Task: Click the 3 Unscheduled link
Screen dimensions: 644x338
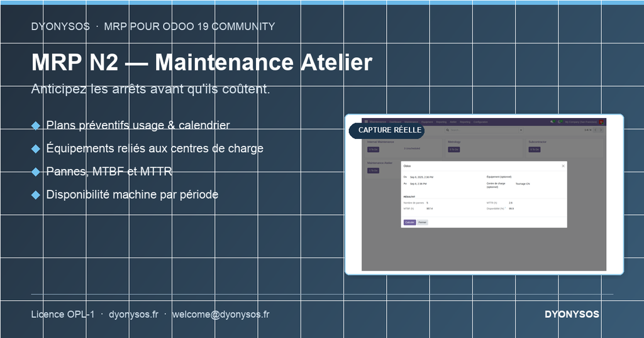Action: (x=412, y=148)
